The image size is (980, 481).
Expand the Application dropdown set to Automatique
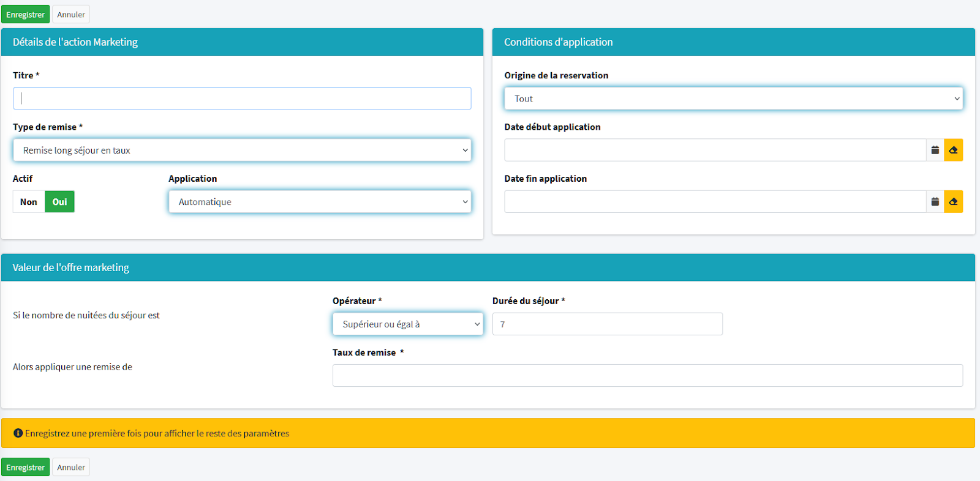[x=320, y=202]
